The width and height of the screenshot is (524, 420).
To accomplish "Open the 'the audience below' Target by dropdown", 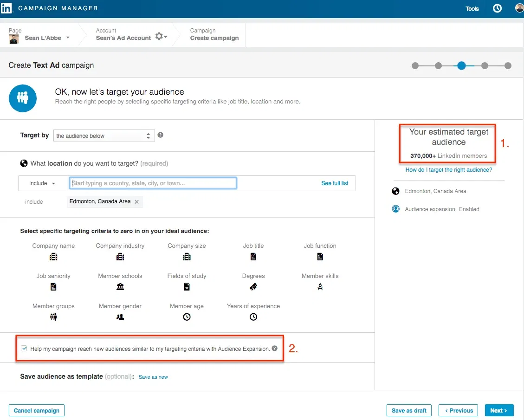I will [104, 136].
